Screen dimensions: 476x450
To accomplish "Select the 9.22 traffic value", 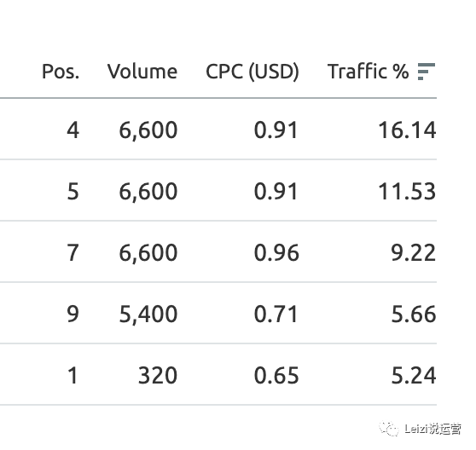I will coord(413,252).
